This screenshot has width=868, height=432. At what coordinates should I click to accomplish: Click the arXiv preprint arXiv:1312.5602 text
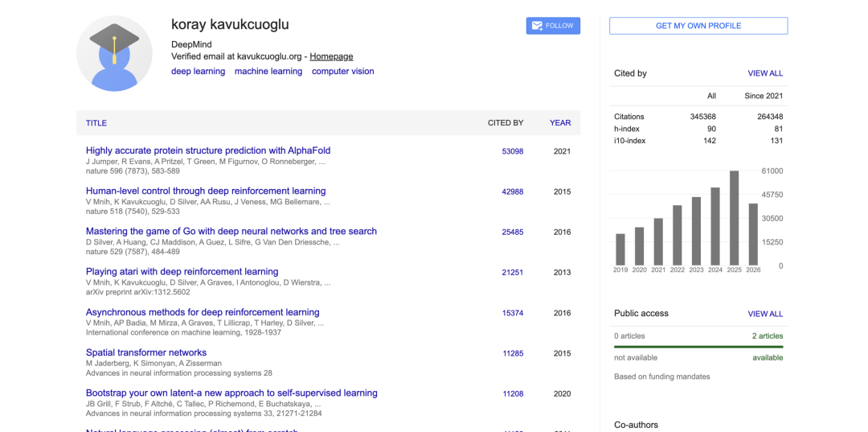click(138, 293)
